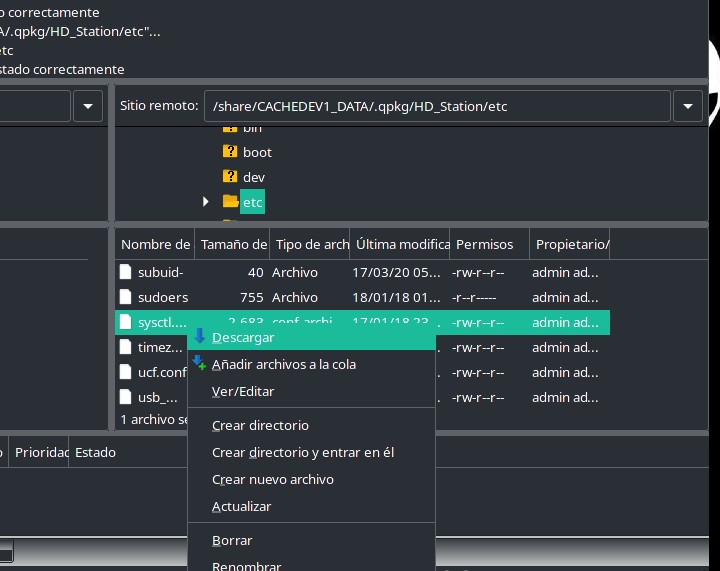Screen dimensions: 720x571
Task: Select Actualizar in the context menu
Action: click(x=241, y=506)
